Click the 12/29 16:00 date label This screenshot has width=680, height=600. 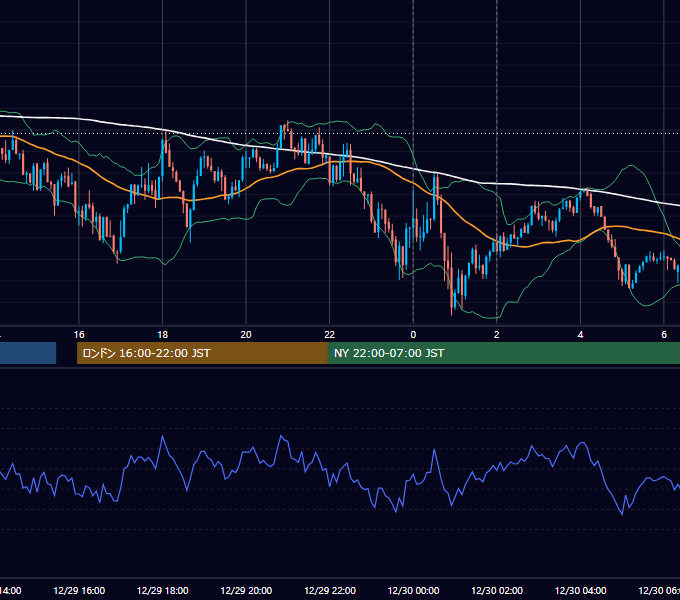(x=79, y=591)
